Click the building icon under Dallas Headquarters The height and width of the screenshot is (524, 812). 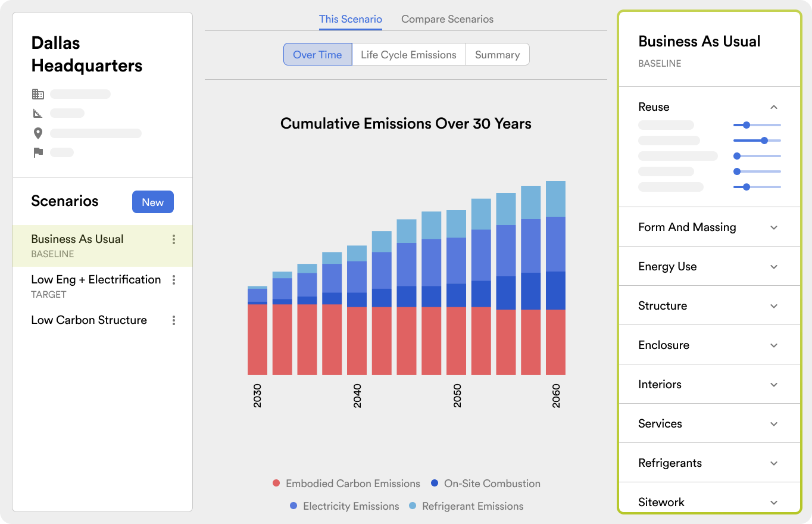click(38, 94)
